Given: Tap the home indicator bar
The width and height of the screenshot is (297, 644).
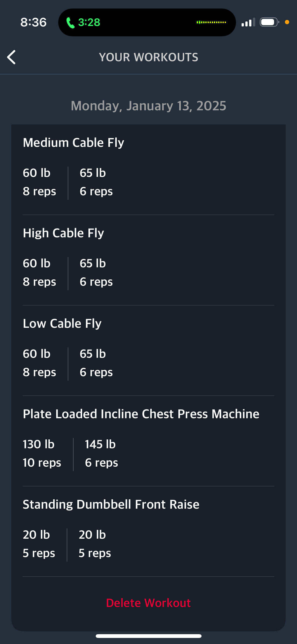Looking at the screenshot, I should point(148,636).
